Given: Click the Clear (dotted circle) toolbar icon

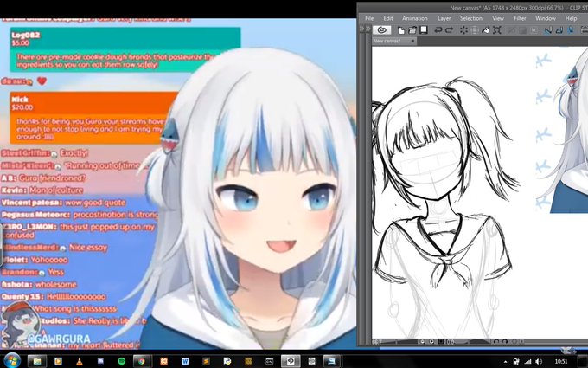Looking at the screenshot, I should click(x=463, y=30).
